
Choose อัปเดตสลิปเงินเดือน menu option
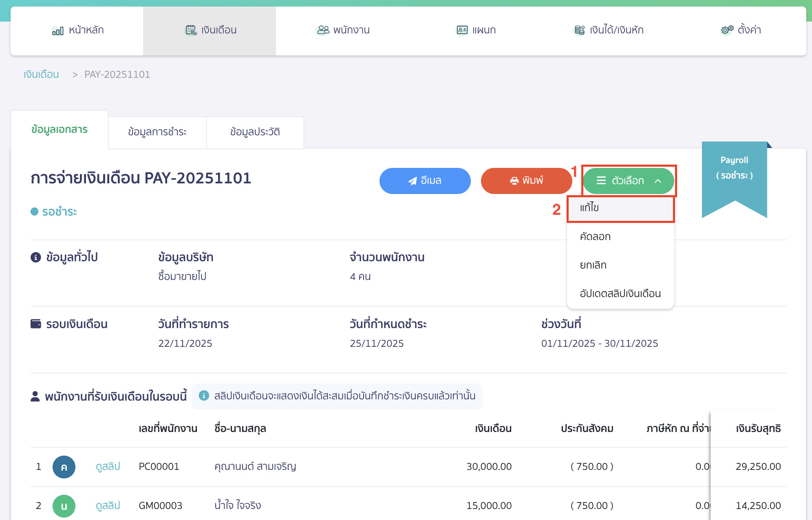point(620,294)
